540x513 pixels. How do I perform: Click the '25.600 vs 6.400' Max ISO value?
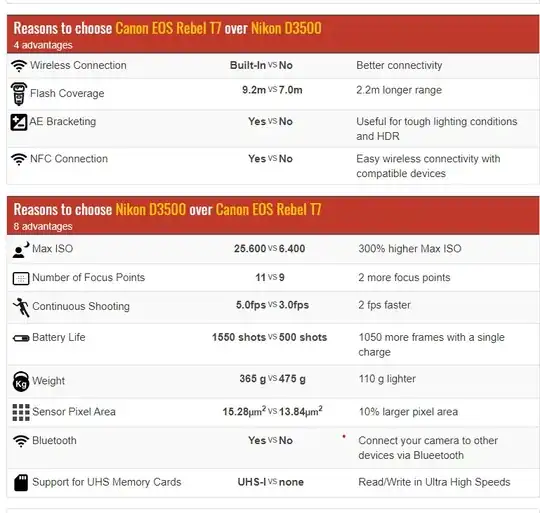269,249
